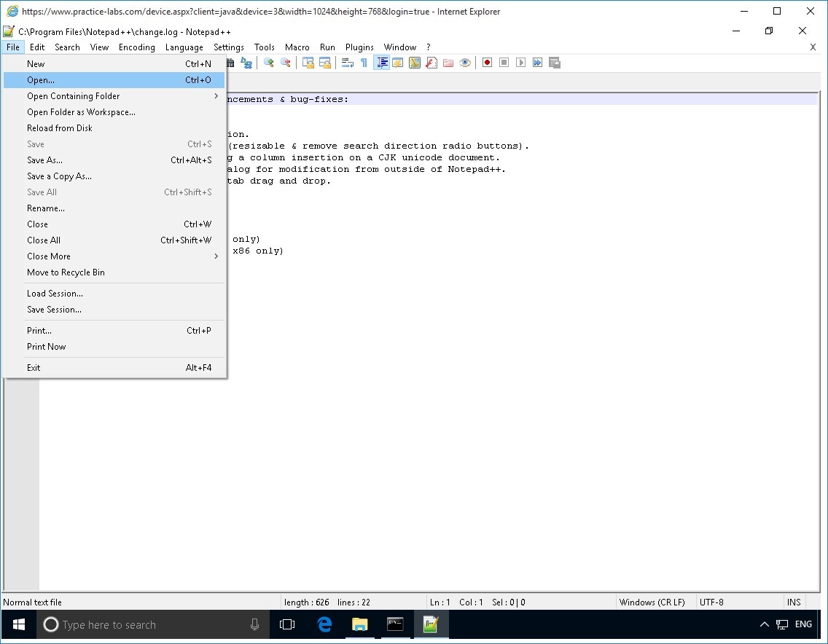
Task: Click the Replace toolbar icon
Action: coord(247,63)
